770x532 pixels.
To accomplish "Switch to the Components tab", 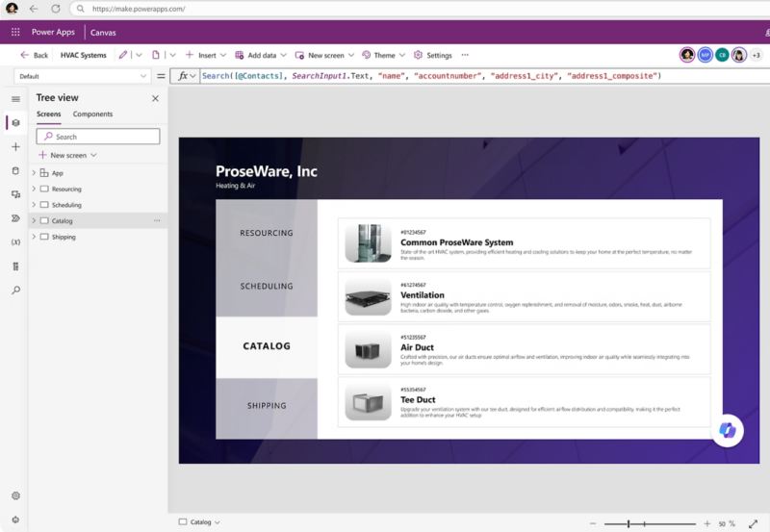I will pyautogui.click(x=92, y=114).
